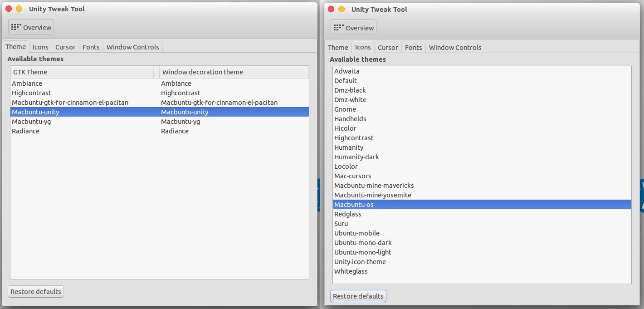Select the Humanity-dark icon theme
This screenshot has width=644, height=309.
(356, 157)
